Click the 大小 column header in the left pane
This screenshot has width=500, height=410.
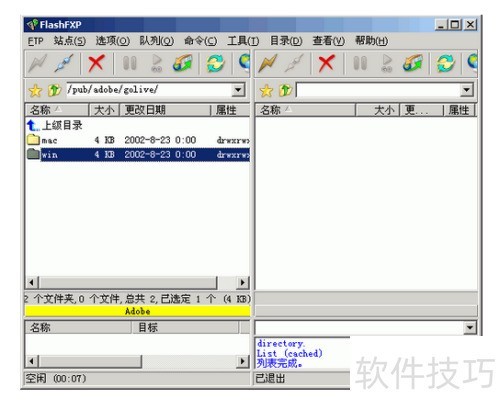tap(104, 110)
